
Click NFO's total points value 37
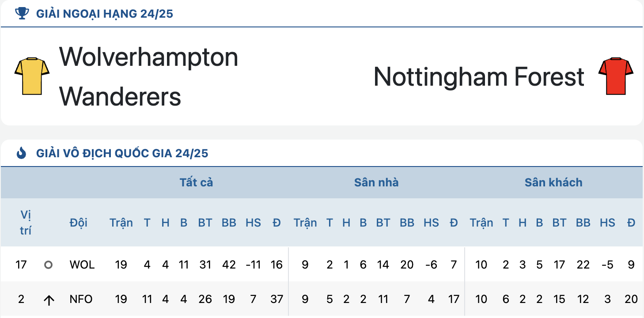(277, 299)
